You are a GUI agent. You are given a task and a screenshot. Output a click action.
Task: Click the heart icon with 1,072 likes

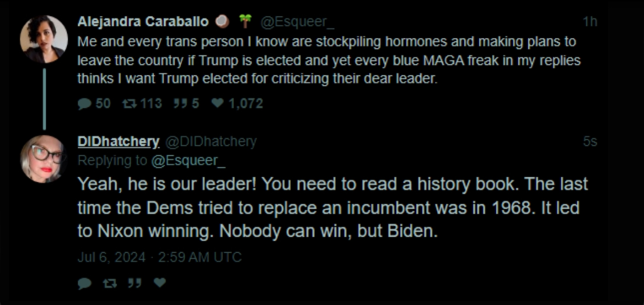(x=217, y=104)
